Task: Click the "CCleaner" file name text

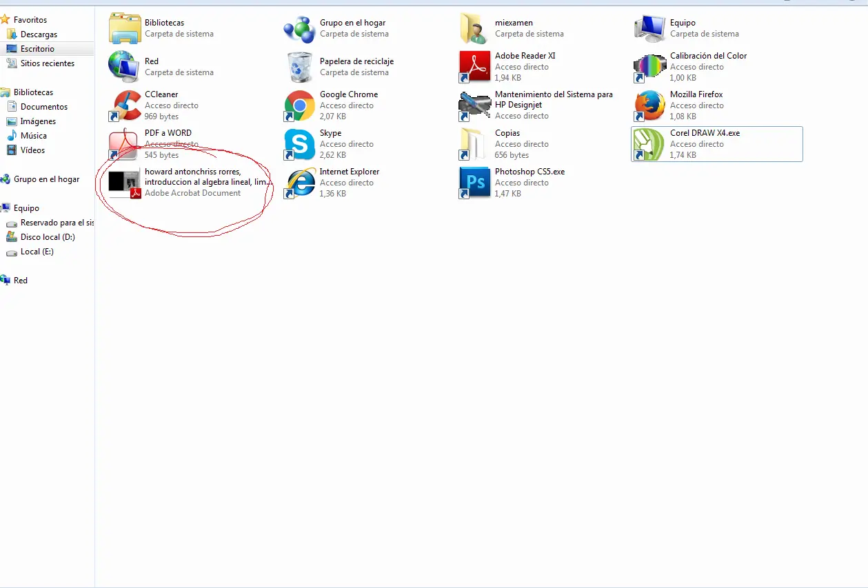Action: pos(161,94)
